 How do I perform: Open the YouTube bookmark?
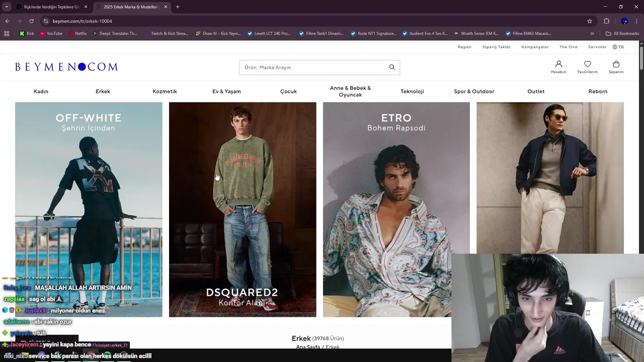(51, 34)
